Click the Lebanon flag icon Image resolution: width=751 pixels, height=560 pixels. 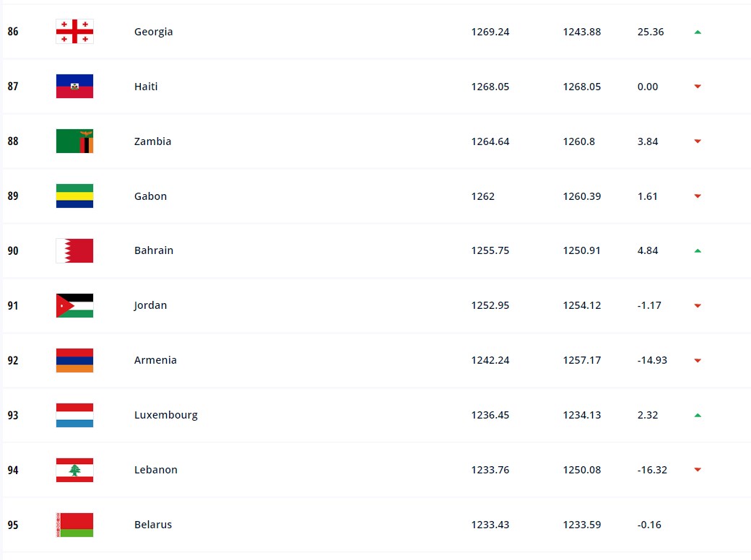point(74,470)
